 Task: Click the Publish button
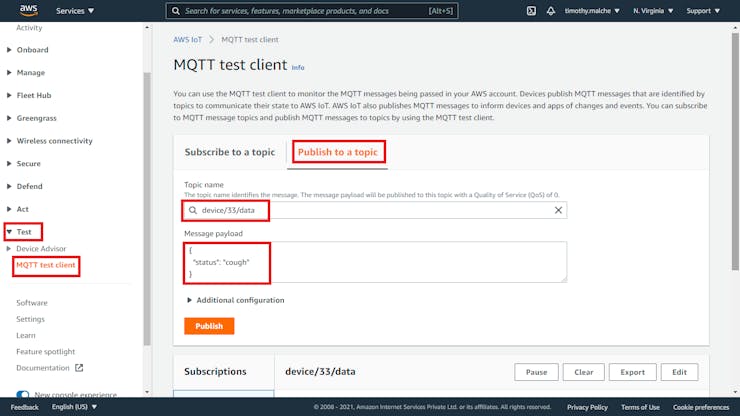tap(209, 326)
